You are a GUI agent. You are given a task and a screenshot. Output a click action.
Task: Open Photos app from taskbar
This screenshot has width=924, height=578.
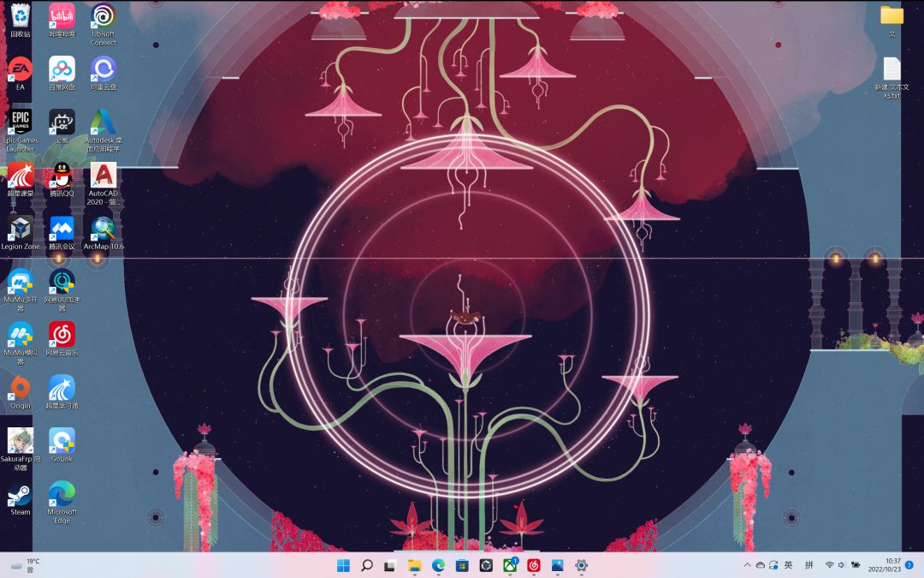558,566
